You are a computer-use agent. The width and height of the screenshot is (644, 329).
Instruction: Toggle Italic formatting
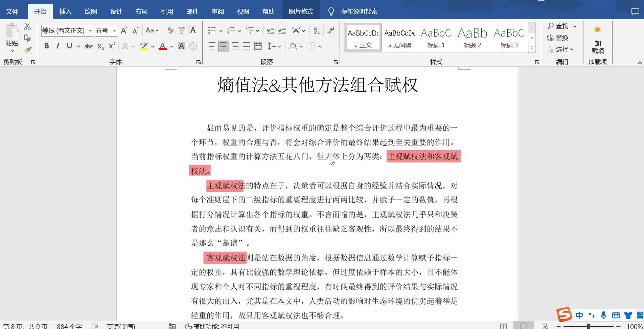click(x=58, y=46)
